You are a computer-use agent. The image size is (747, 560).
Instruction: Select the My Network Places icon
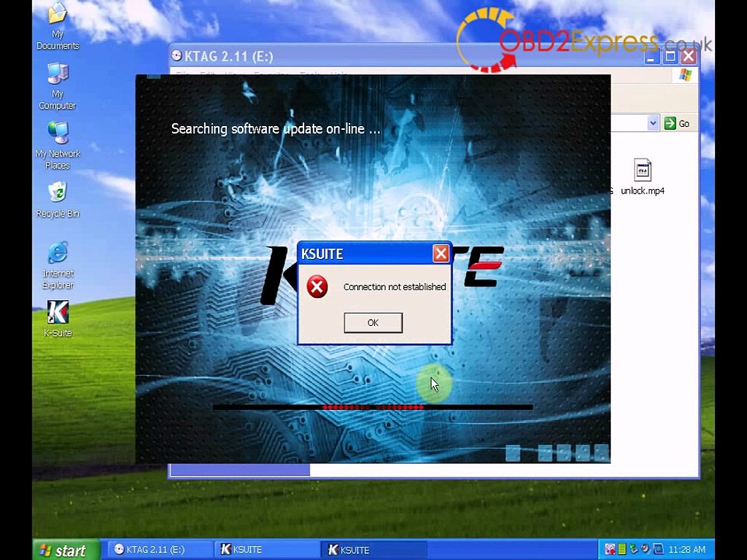click(58, 145)
